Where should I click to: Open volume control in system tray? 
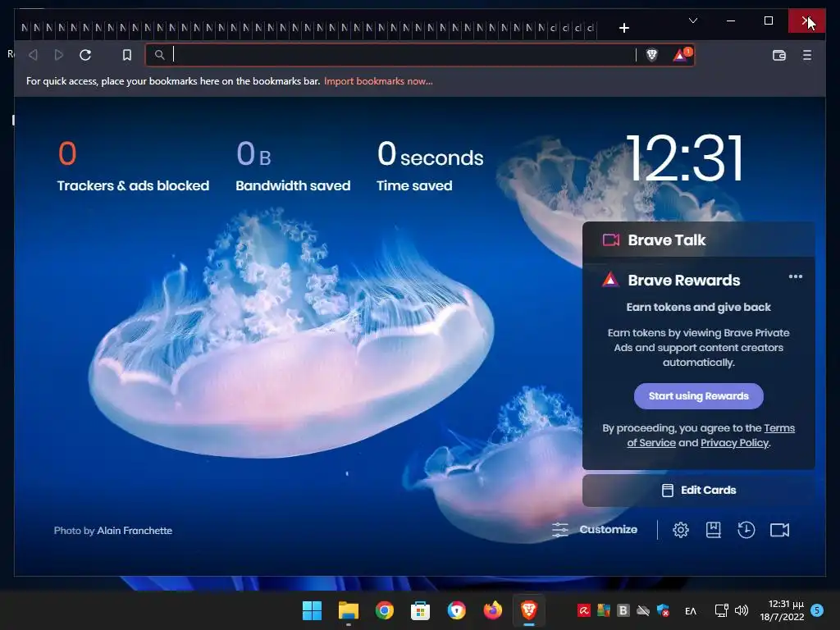tap(742, 610)
